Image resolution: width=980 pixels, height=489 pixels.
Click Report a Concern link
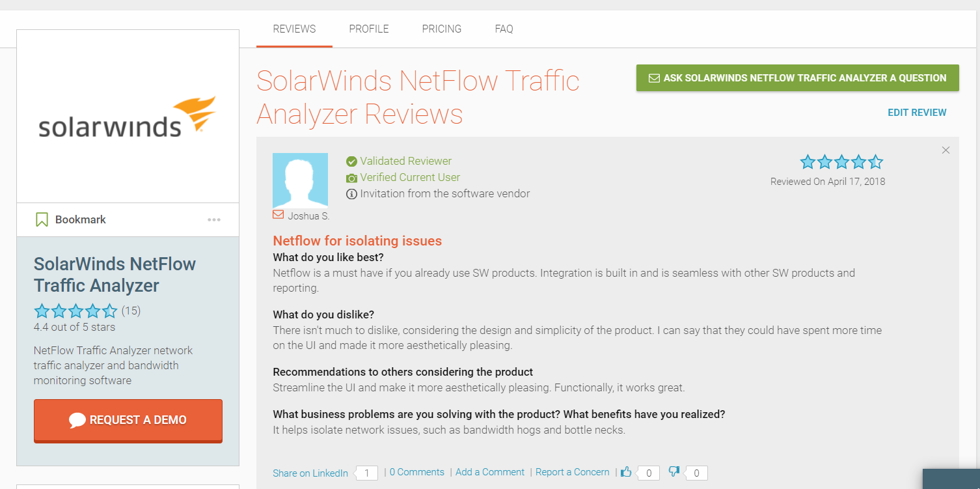tap(573, 472)
